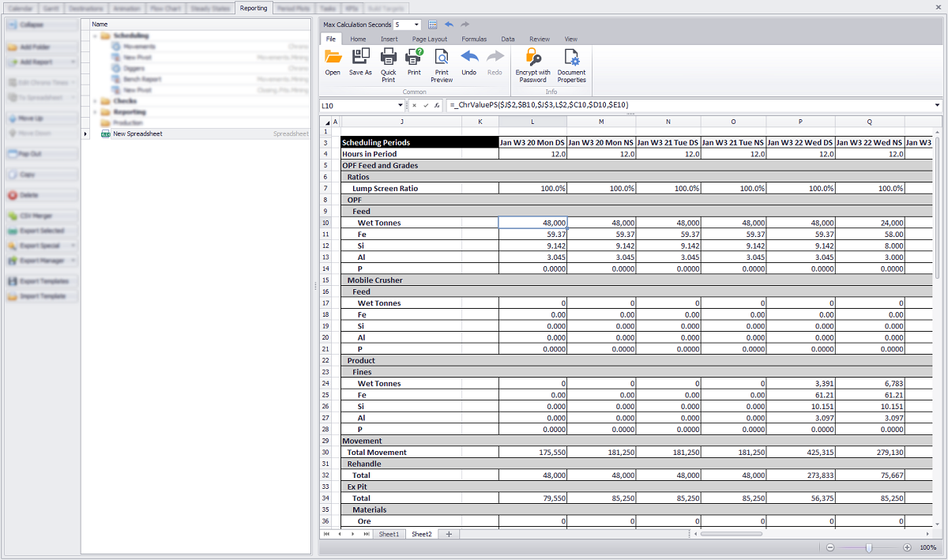This screenshot has width=948, height=560.
Task: Expand the formula bar with right-end arrow
Action: click(937, 105)
